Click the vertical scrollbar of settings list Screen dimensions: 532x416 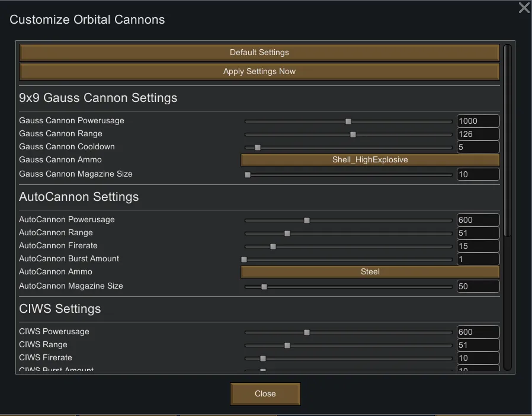(x=507, y=142)
